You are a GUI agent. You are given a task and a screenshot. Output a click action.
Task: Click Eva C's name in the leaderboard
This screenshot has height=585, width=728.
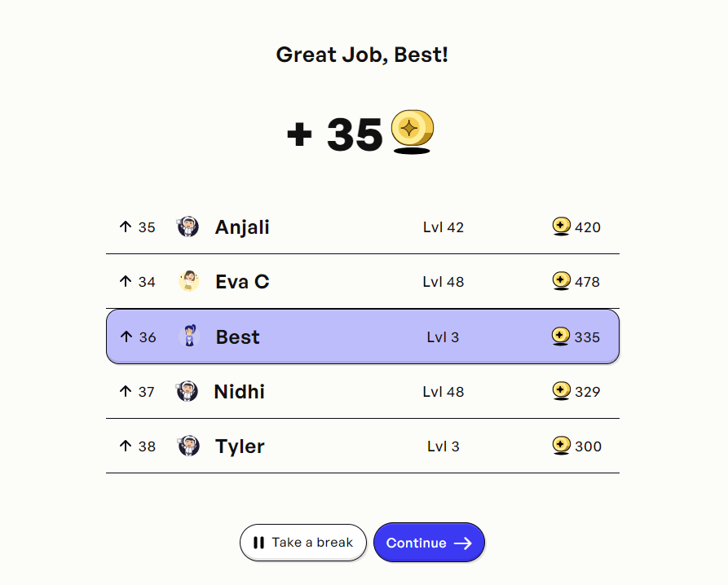point(241,282)
